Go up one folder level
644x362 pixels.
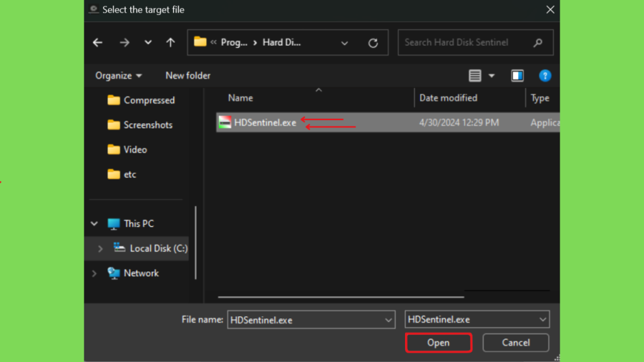tap(170, 42)
